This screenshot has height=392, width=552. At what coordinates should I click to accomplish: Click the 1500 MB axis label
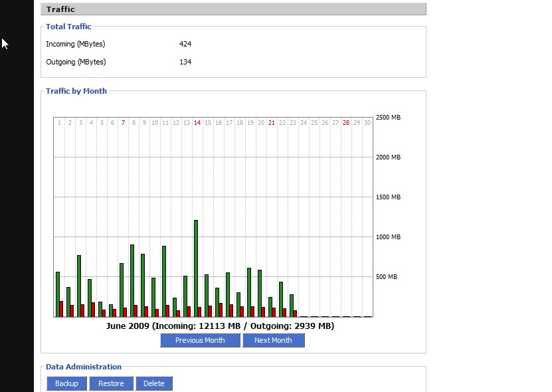point(388,197)
